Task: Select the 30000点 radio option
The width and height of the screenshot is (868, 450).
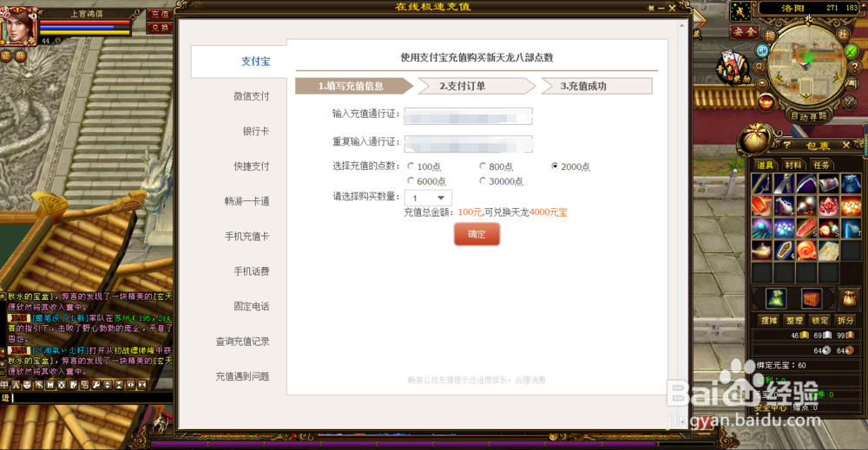Action: (x=483, y=180)
